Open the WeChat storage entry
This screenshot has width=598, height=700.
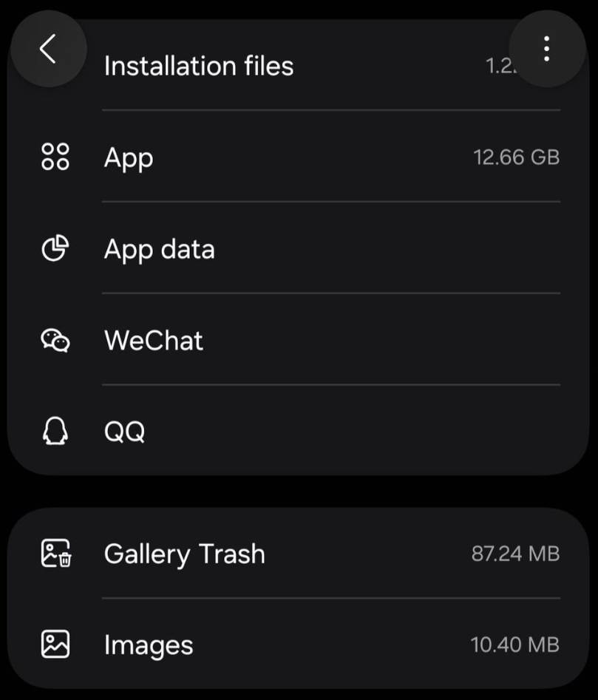click(154, 341)
